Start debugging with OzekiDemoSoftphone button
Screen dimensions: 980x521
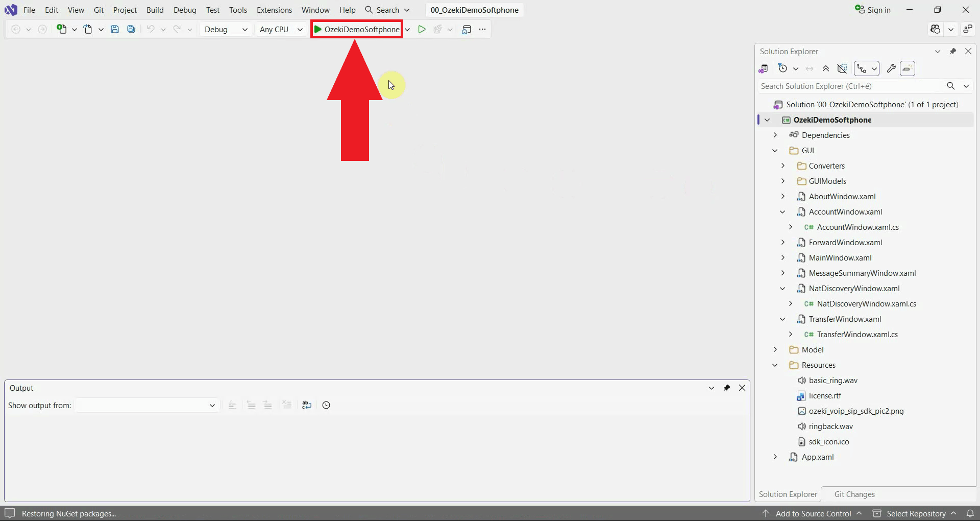click(357, 29)
